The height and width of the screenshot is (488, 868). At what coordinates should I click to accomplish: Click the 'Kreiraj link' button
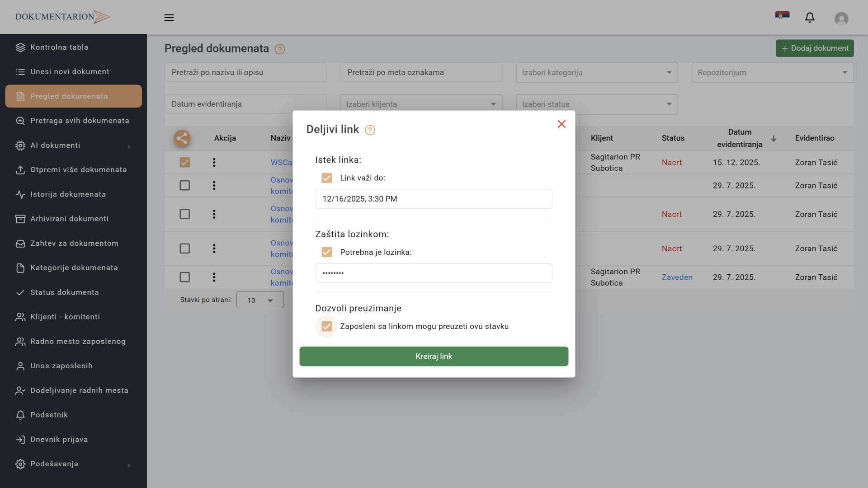point(434,357)
